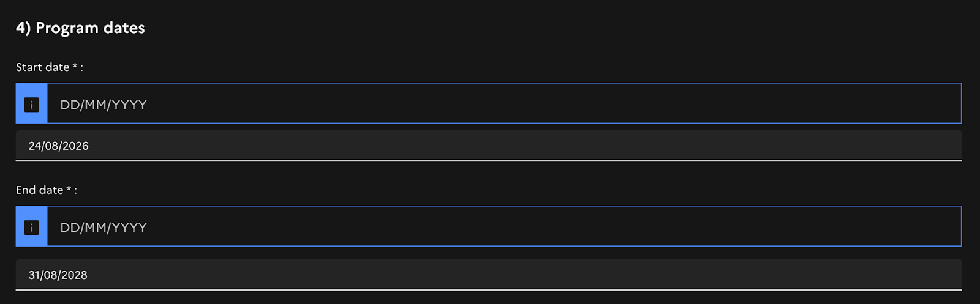Focus the End date field showing 31/08/2028
The height and width of the screenshot is (304, 980).
488,275
